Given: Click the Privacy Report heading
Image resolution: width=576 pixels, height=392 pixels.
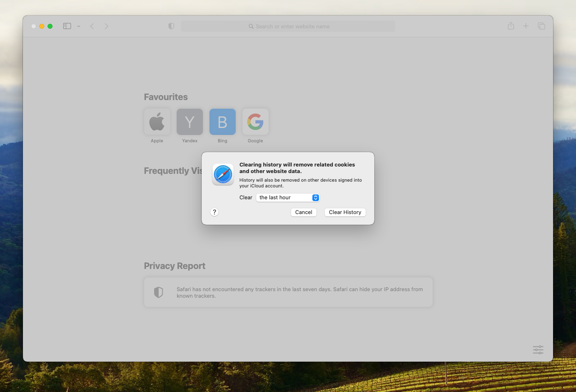Looking at the screenshot, I should click(x=175, y=266).
